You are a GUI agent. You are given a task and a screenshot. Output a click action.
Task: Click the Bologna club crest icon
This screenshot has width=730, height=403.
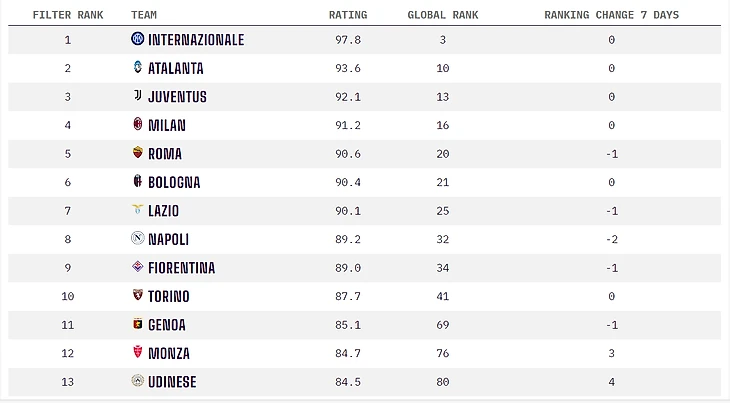[x=138, y=182]
